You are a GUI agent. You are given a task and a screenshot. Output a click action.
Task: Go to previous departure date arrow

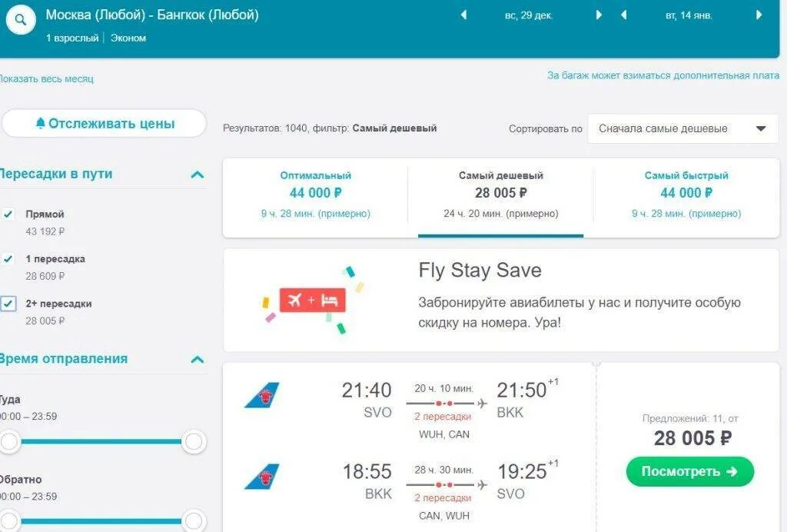click(463, 15)
